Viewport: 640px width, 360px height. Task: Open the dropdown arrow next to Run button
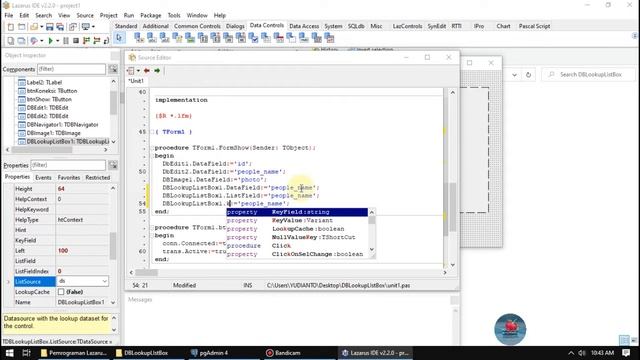coord(58,41)
